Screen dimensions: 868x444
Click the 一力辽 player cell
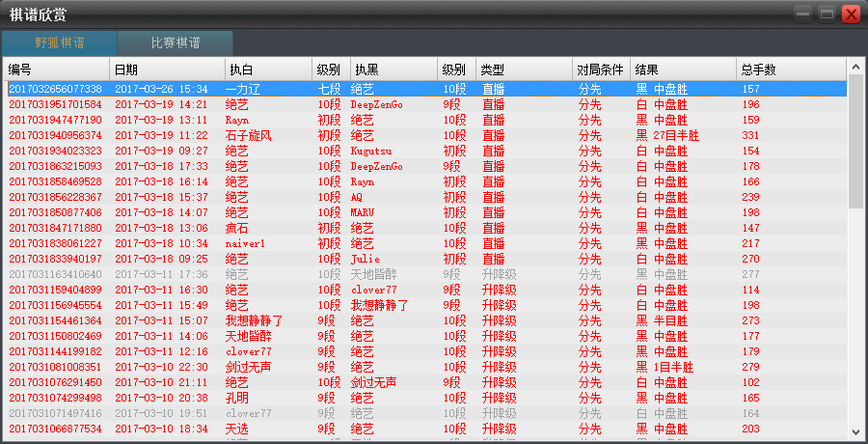[x=242, y=89]
